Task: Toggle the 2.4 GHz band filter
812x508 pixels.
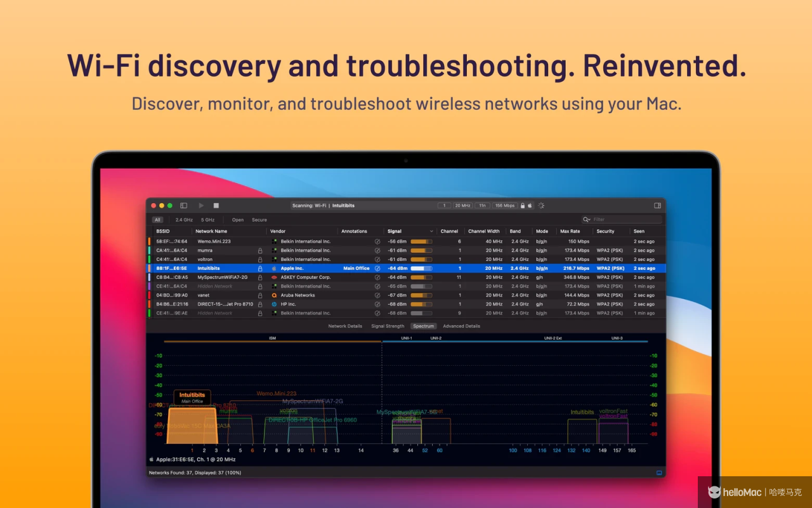Action: click(x=184, y=220)
